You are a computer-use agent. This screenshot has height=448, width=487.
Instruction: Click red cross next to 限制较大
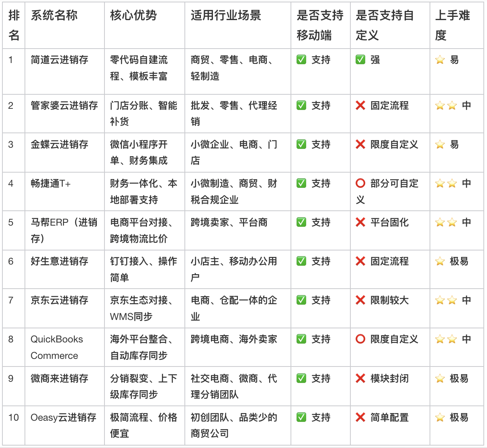click(360, 300)
